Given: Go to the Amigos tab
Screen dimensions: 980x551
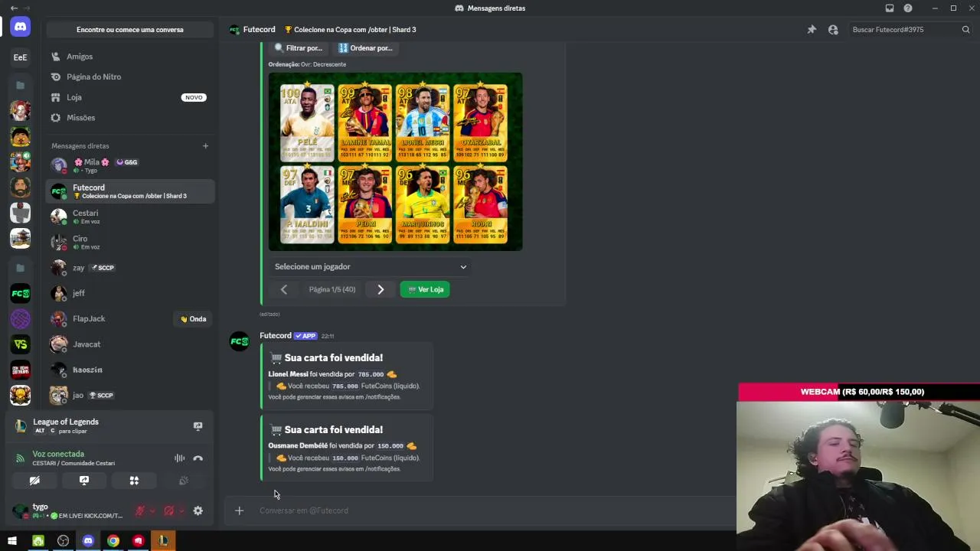Looking at the screenshot, I should (130, 57).
